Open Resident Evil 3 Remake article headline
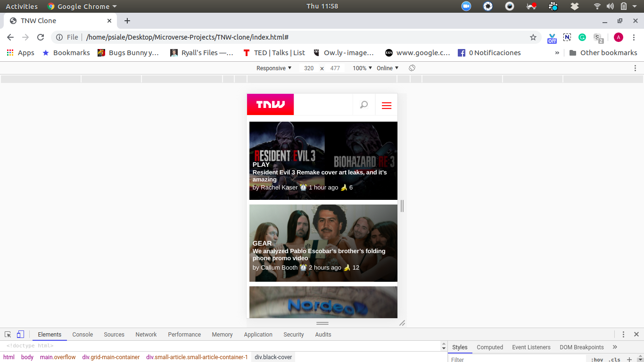The height and width of the screenshot is (362, 644). tap(320, 176)
